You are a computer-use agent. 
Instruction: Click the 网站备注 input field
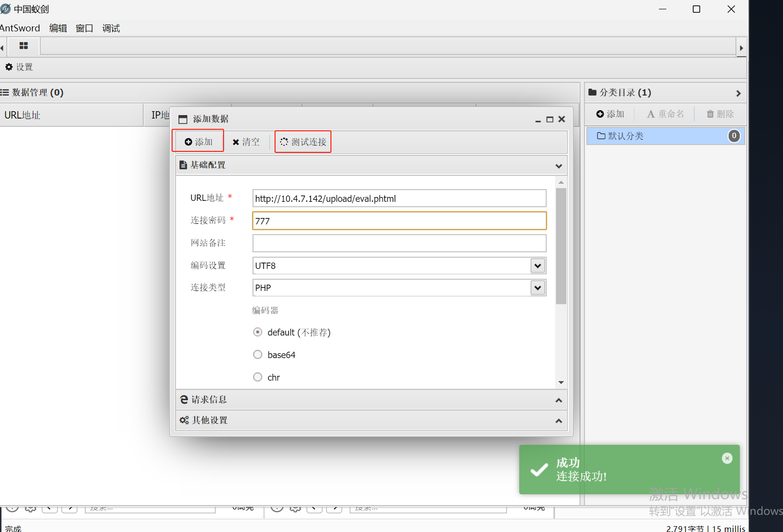[399, 243]
